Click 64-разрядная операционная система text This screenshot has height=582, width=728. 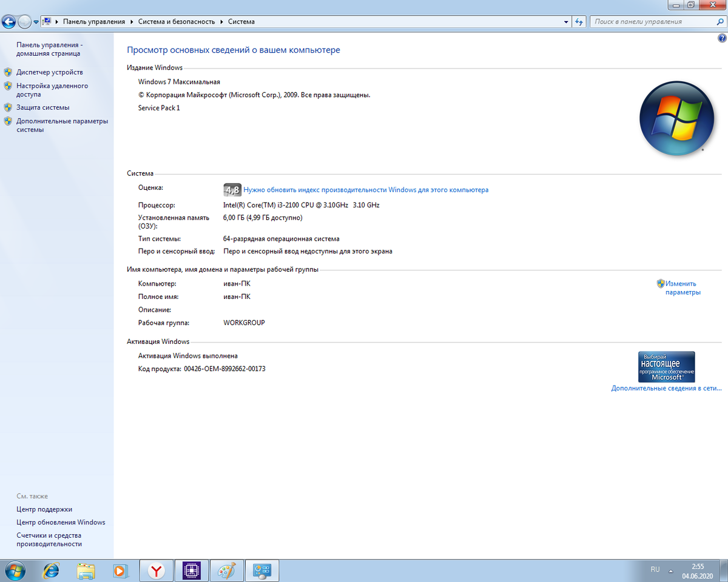281,239
